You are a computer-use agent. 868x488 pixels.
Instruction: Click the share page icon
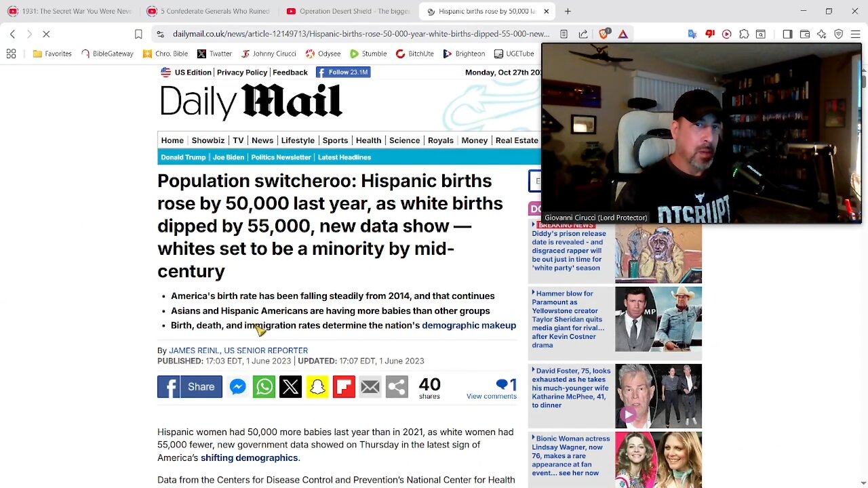[x=583, y=34]
